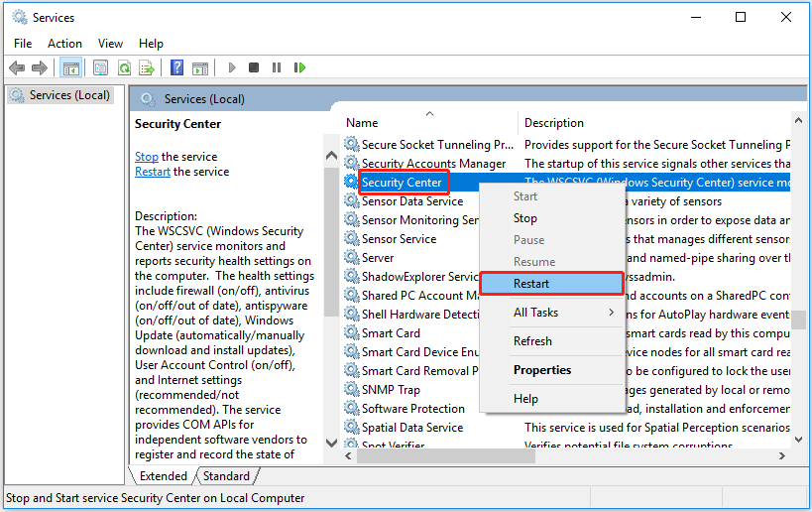The image size is (812, 512).
Task: Open the File menu
Action: (23, 44)
